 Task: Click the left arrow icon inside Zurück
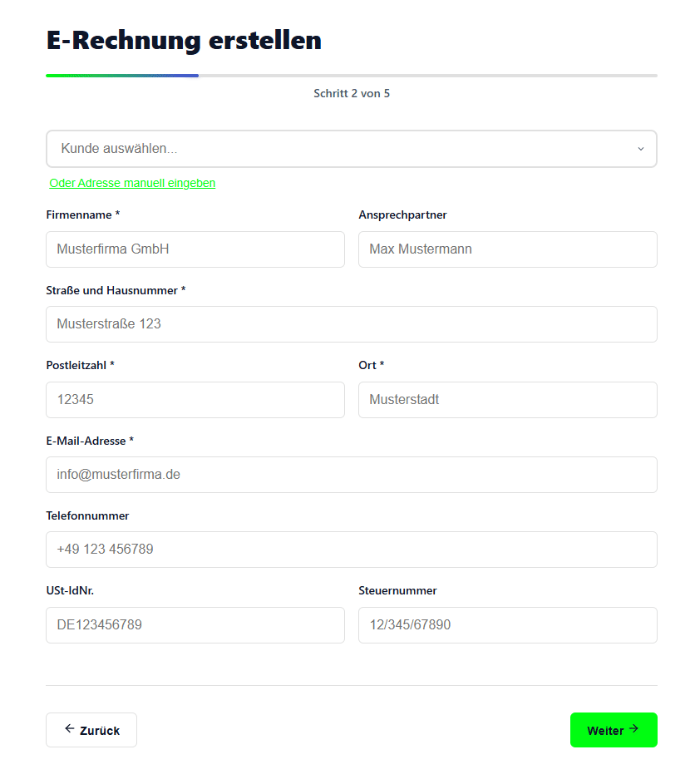pyautogui.click(x=69, y=729)
